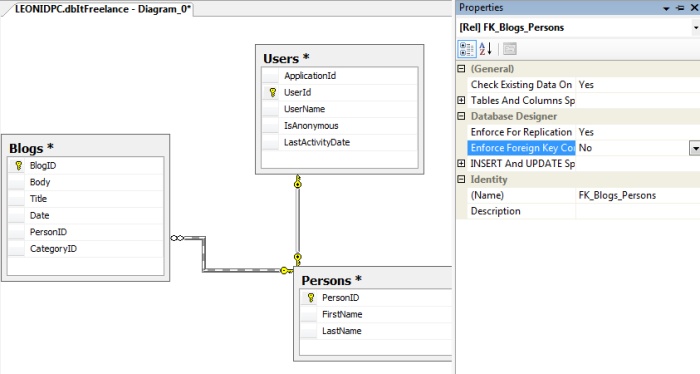
Task: Select the Check Existing Data On property
Action: (521, 85)
